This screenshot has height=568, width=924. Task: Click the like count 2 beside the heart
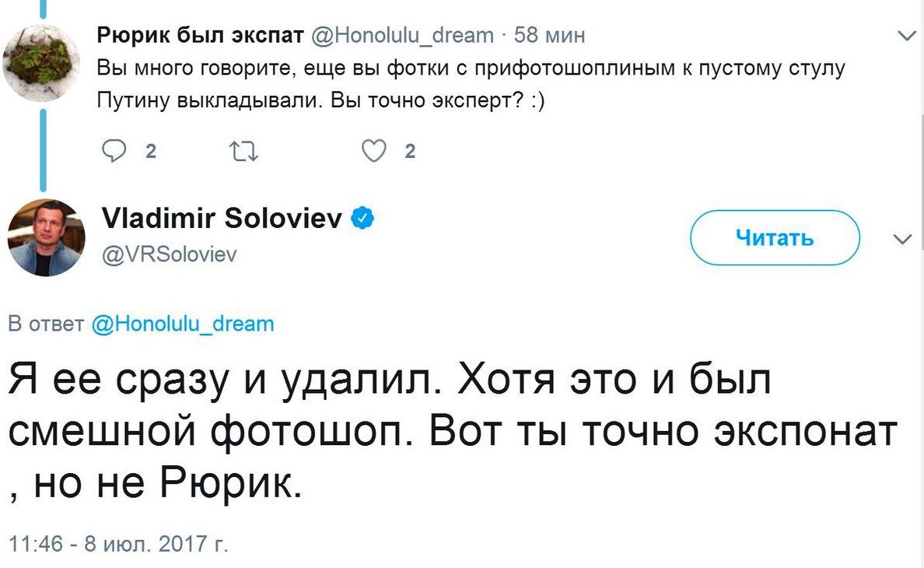click(410, 152)
